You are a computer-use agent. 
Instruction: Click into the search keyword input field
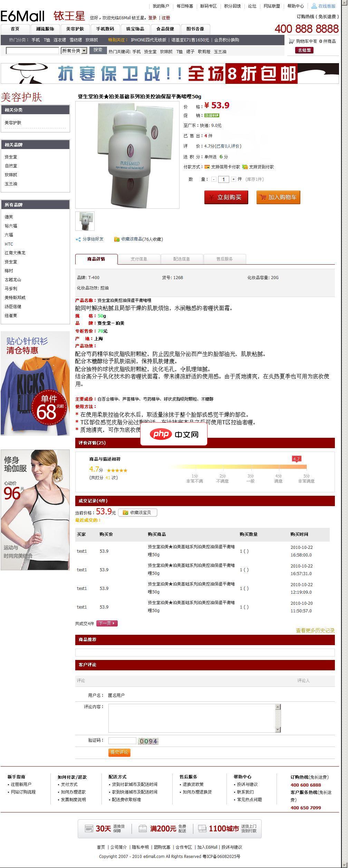[32, 51]
